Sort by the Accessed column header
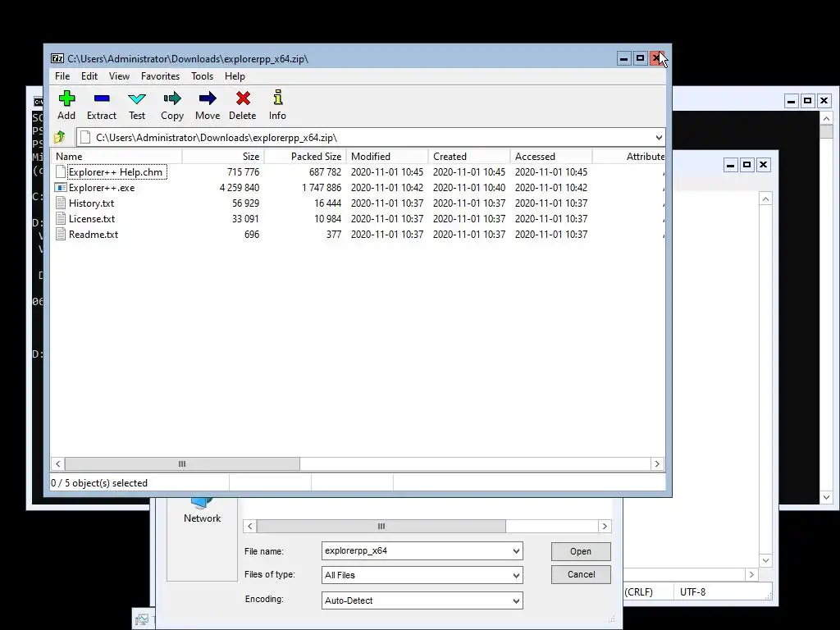This screenshot has height=630, width=840. tap(550, 157)
